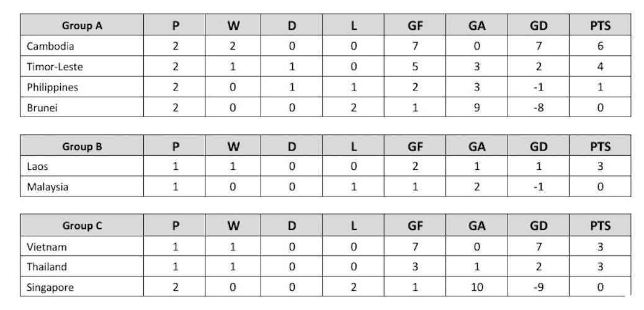Select the GD column header in Group C
This screenshot has width=644, height=310.
pos(539,226)
